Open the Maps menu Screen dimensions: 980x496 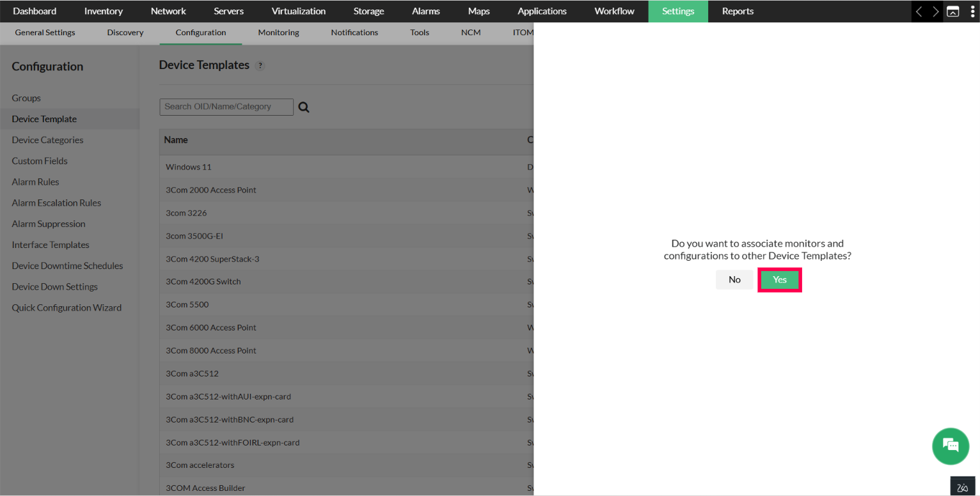[x=478, y=11]
